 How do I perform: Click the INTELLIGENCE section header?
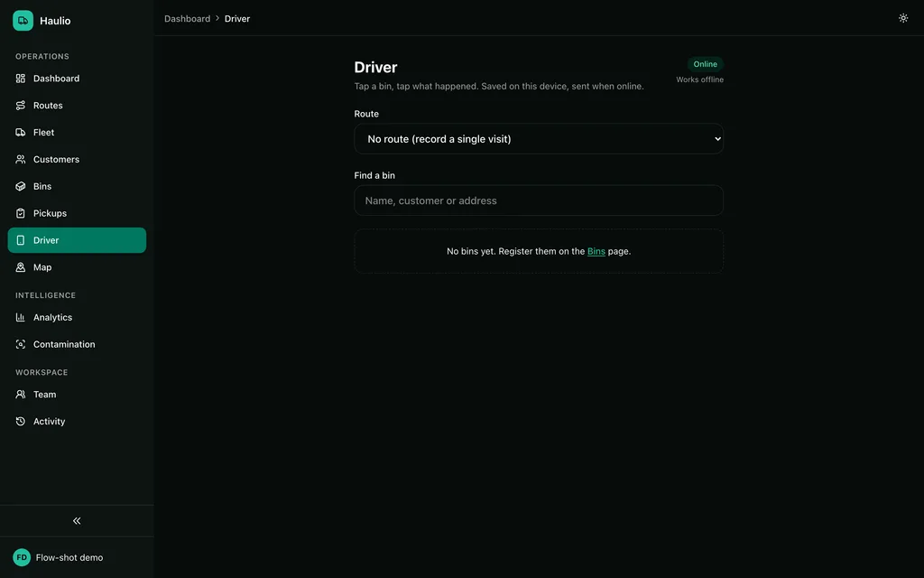click(x=45, y=295)
